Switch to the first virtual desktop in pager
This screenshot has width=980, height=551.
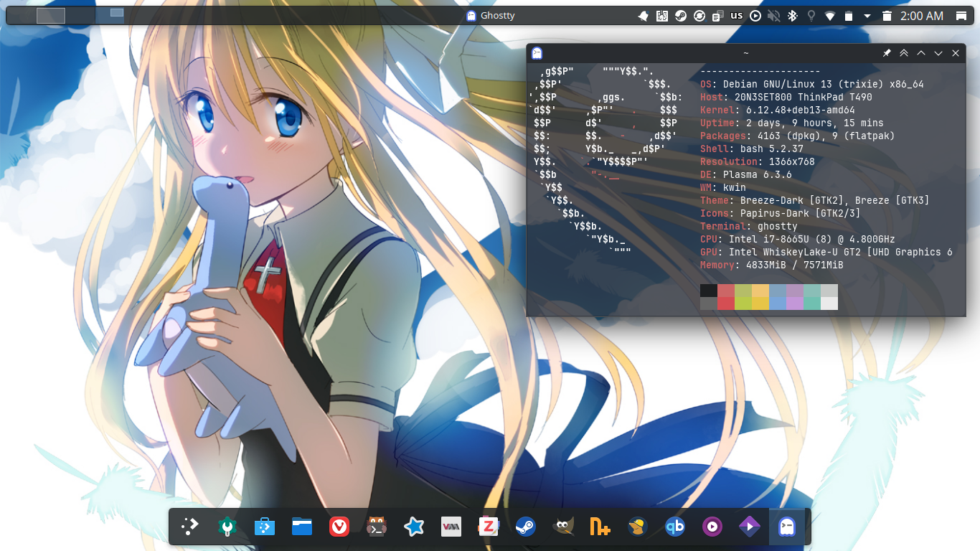tap(51, 16)
